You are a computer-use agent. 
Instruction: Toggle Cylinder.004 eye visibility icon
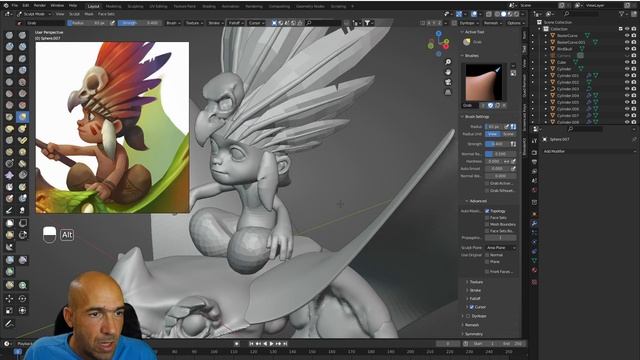[627, 96]
